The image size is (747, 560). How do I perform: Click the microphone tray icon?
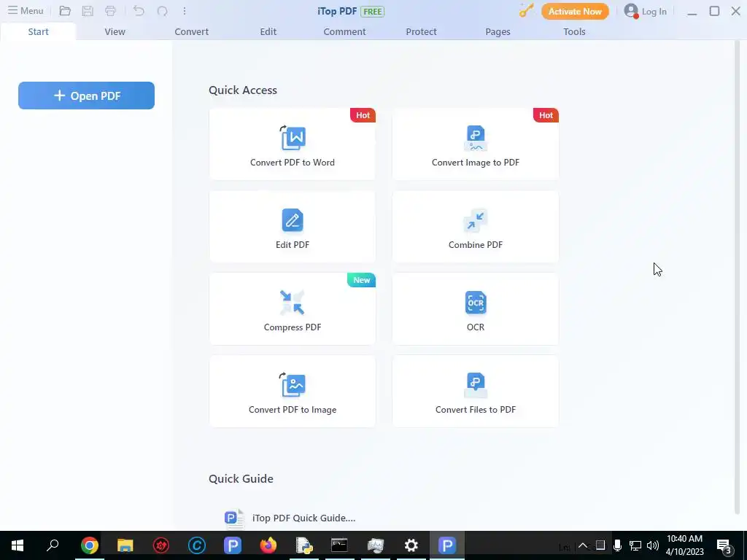(x=617, y=545)
